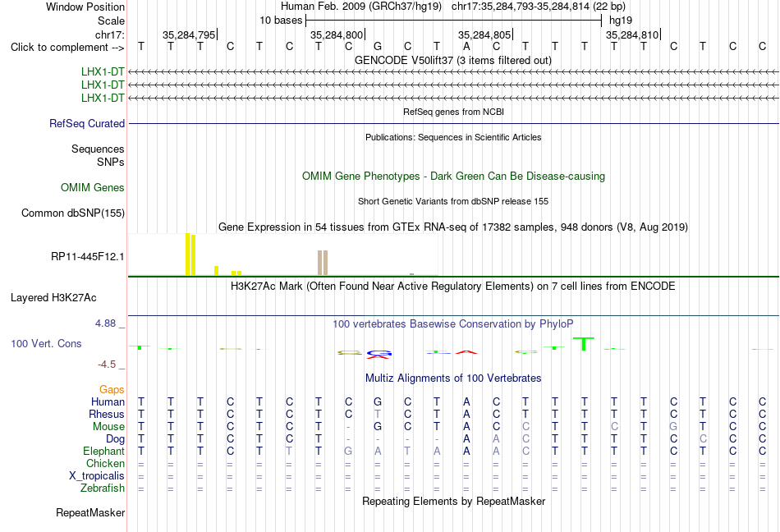Select the Scale track label
This screenshot has width=780, height=532.
[111, 21]
